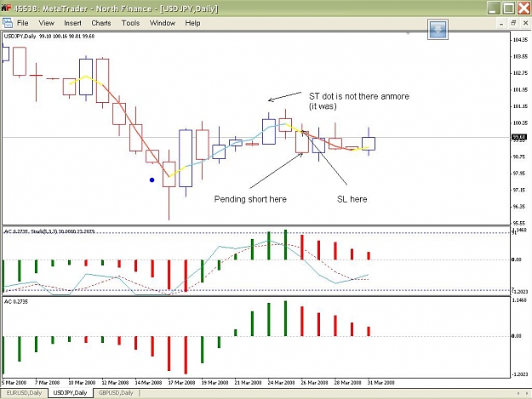The height and width of the screenshot is (399, 532).
Task: Click the 17 Mar 2008 date label
Action: (181, 383)
